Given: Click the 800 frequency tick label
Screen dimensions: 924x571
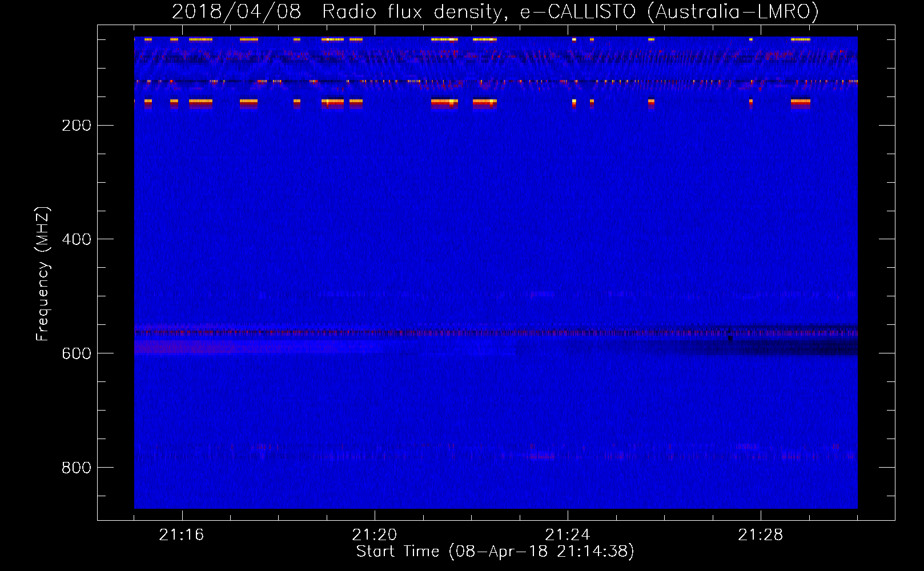Looking at the screenshot, I should [x=77, y=468].
